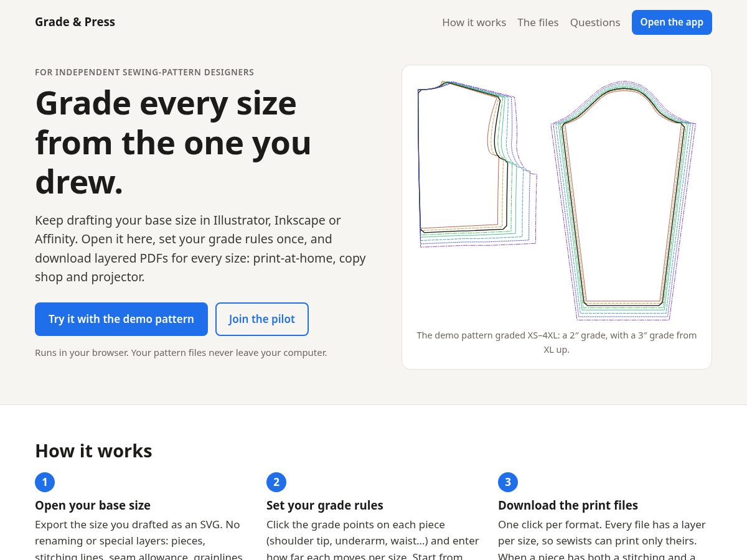Click the step 3 number badge
Image resolution: width=747 pixels, height=560 pixels.
[508, 482]
